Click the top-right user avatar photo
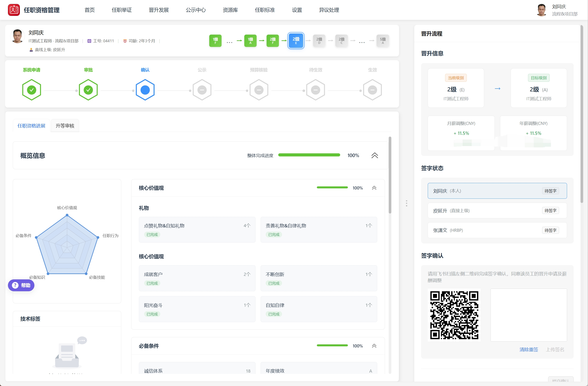This screenshot has width=588, height=386. click(541, 10)
